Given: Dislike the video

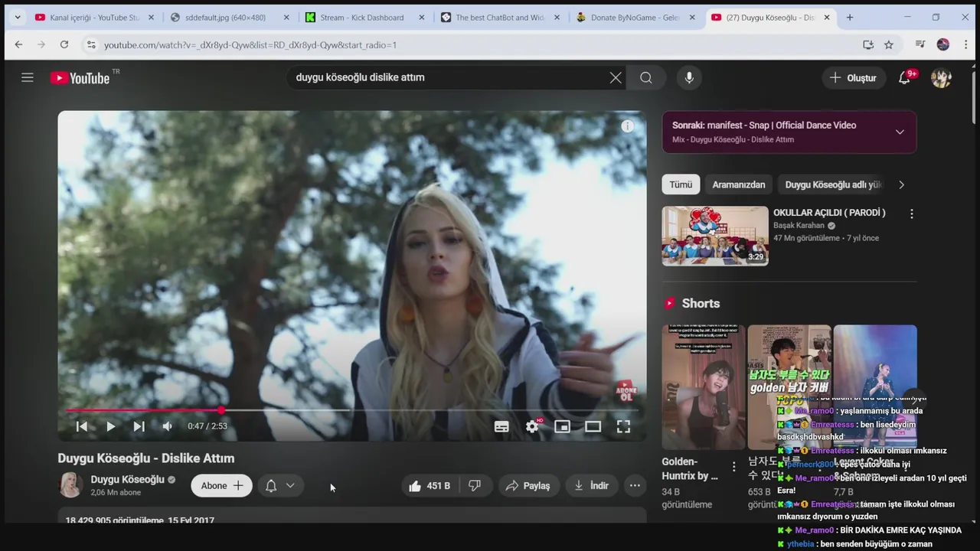Looking at the screenshot, I should (x=475, y=485).
